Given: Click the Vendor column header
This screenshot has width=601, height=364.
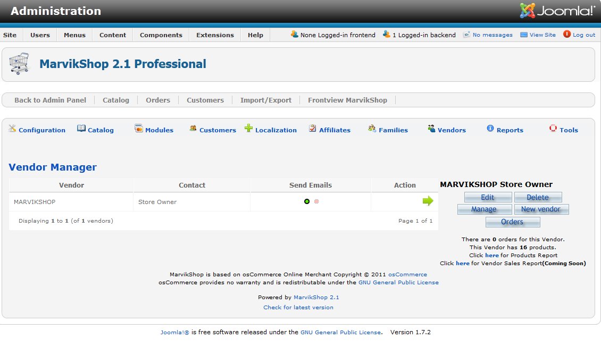Looking at the screenshot, I should [71, 185].
